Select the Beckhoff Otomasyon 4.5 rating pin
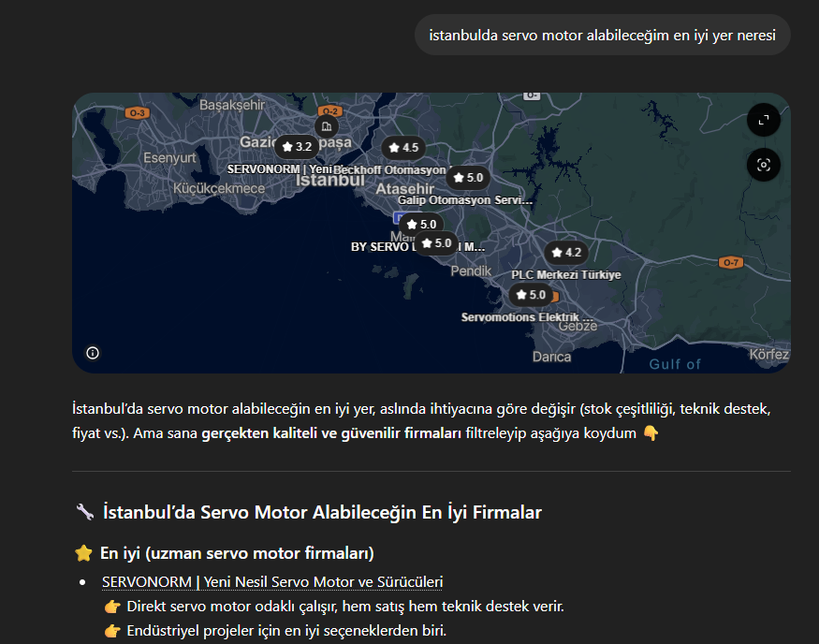This screenshot has height=644, width=819. click(403, 148)
